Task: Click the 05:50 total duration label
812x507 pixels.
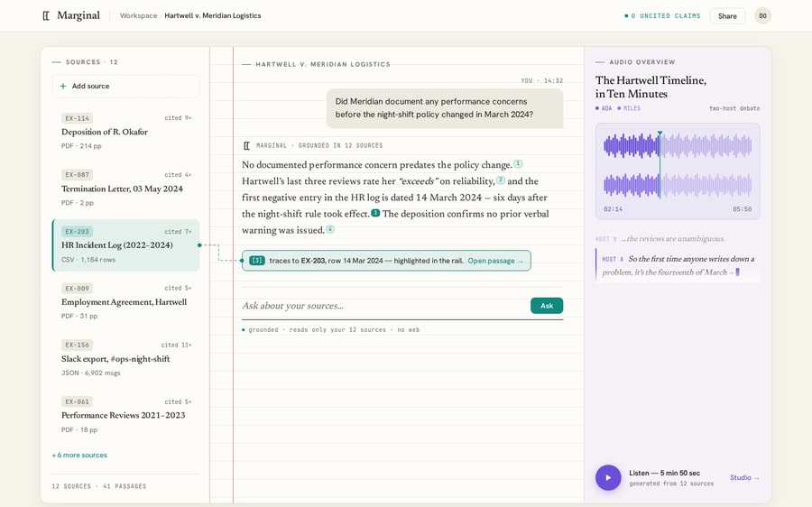Action: click(x=743, y=209)
